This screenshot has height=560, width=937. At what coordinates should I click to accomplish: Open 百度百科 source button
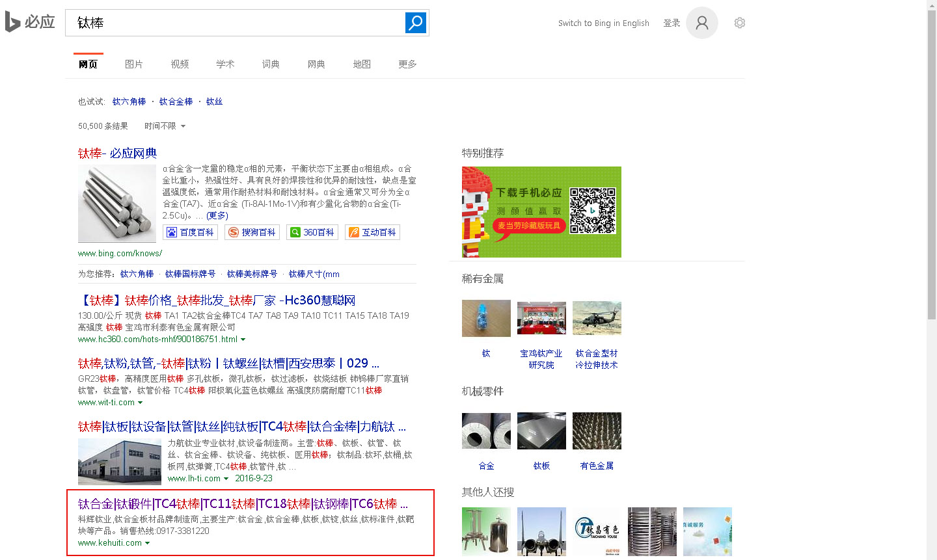[x=190, y=232]
